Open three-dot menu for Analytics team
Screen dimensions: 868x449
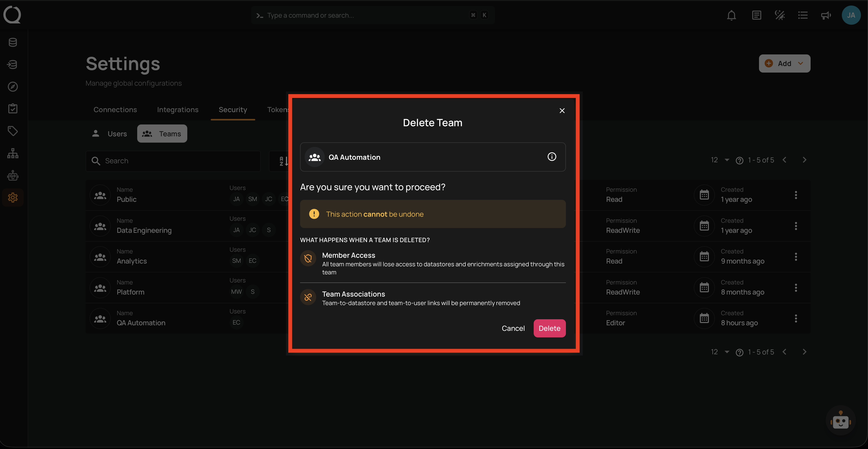pos(796,257)
